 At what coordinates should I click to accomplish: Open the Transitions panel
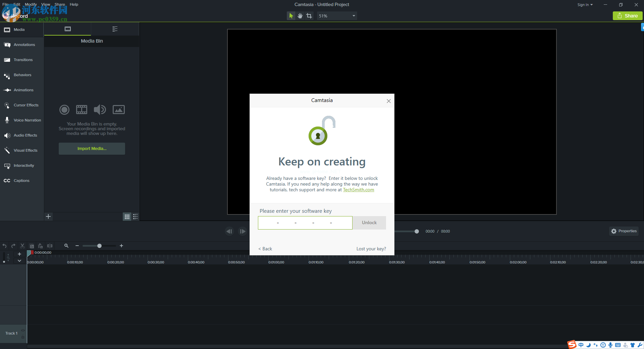[x=22, y=60]
